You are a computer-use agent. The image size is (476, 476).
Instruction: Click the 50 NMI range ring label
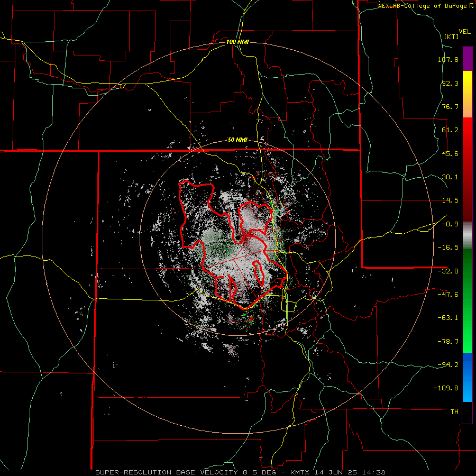(x=237, y=140)
